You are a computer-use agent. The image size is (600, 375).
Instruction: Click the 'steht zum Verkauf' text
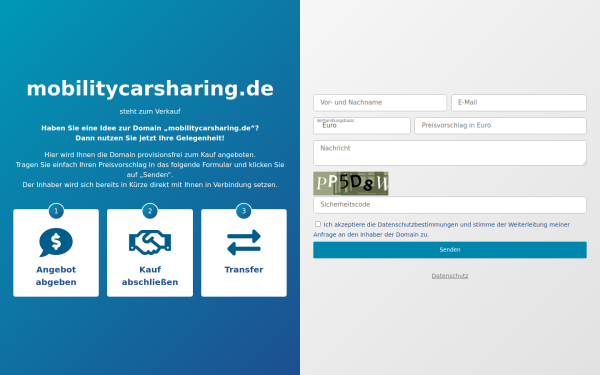(x=150, y=111)
